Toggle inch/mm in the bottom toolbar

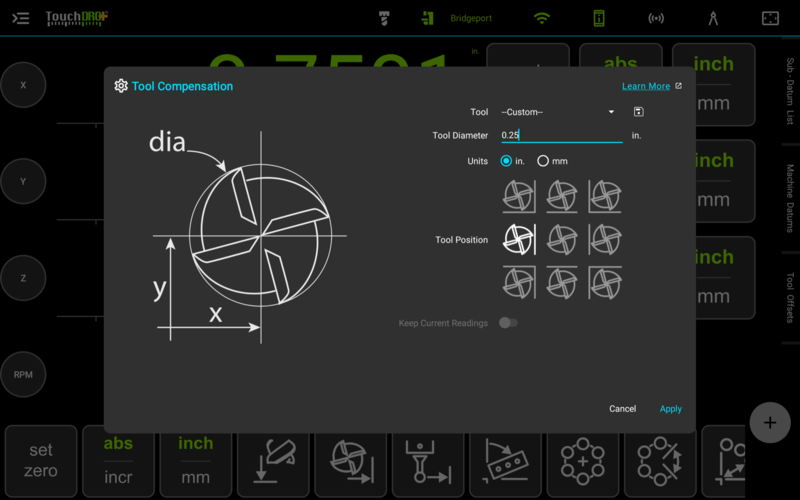[x=195, y=461]
